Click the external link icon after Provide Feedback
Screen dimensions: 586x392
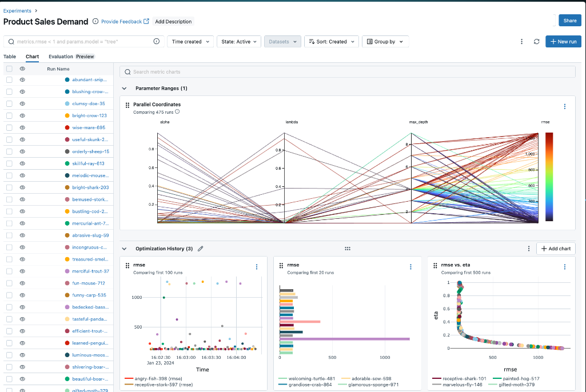click(x=146, y=21)
